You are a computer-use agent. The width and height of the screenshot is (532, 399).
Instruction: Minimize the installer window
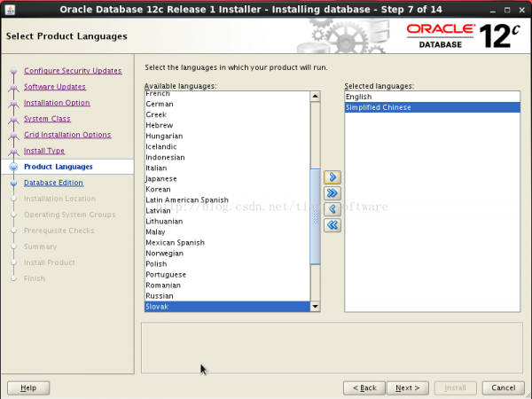tap(493, 10)
